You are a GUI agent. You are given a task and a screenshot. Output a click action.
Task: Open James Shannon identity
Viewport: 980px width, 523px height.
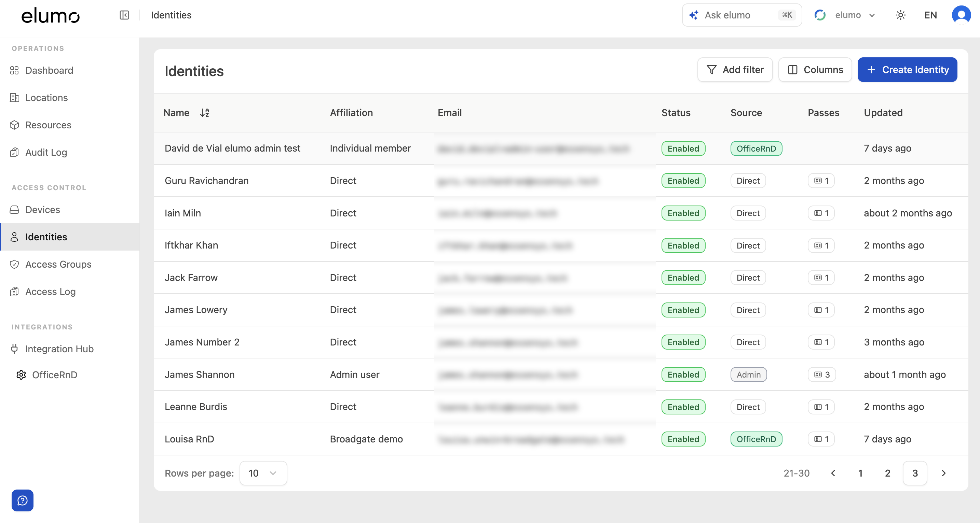point(561,374)
